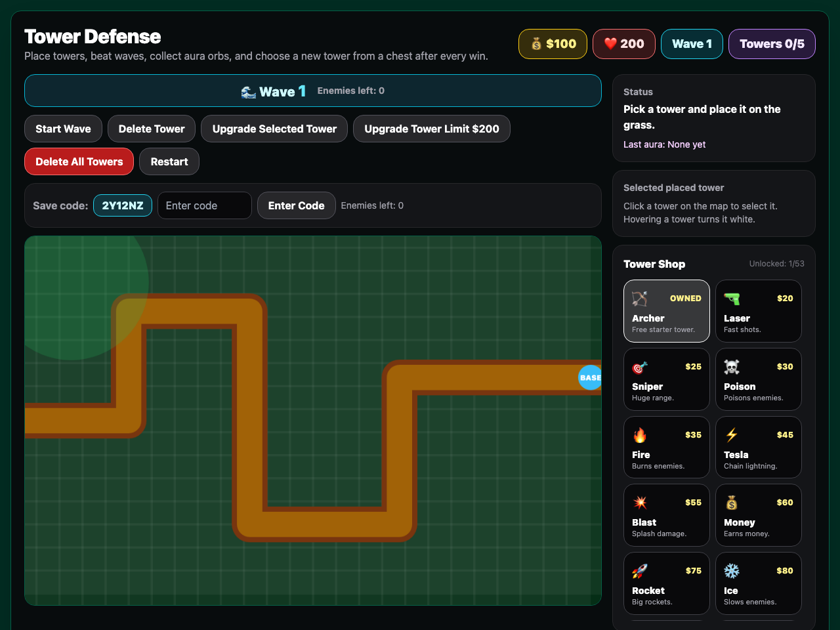This screenshot has width=840, height=630.
Task: Click the Save code: label
Action: pos(60,205)
